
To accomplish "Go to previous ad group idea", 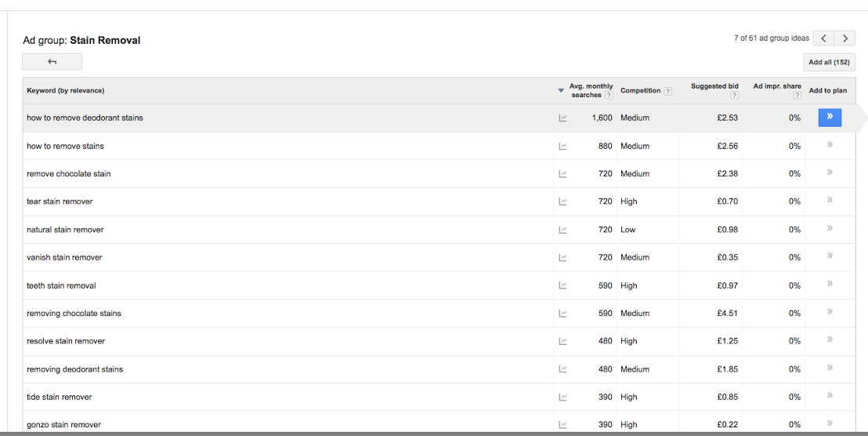I will (x=823, y=38).
